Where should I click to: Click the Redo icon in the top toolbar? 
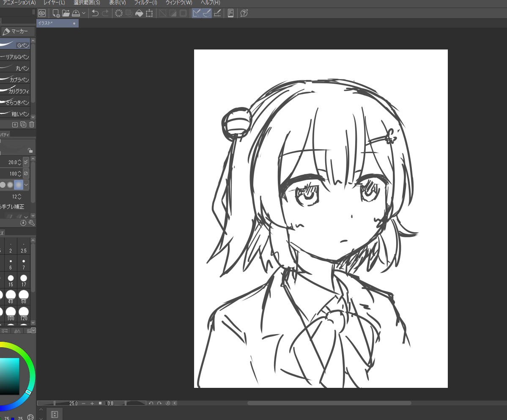click(104, 13)
